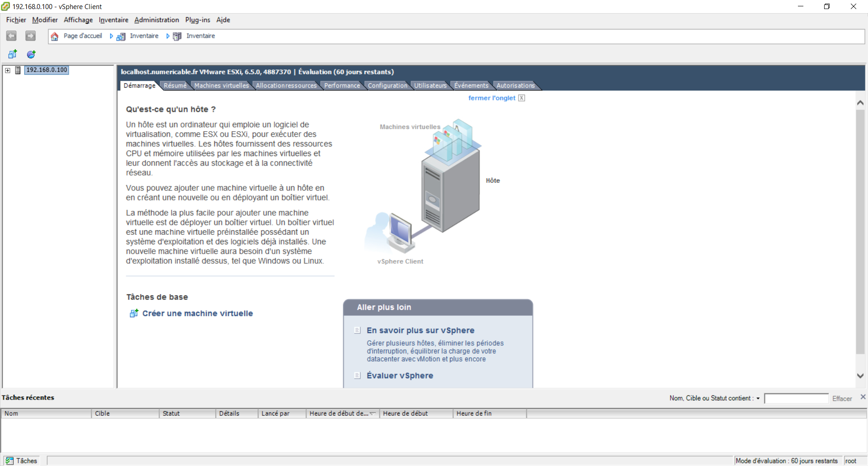Image resolution: width=868 pixels, height=466 pixels.
Task: Click the root user status bar entry
Action: pyautogui.click(x=850, y=461)
